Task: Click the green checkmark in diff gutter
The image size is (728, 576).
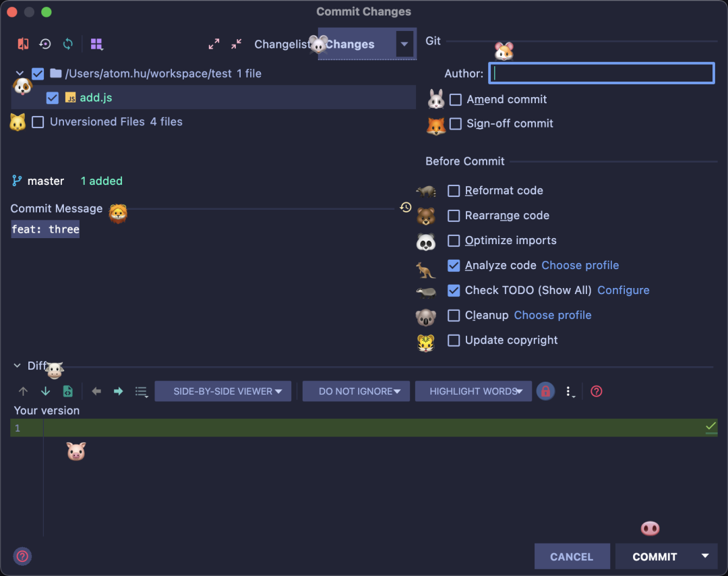Action: [x=711, y=428]
